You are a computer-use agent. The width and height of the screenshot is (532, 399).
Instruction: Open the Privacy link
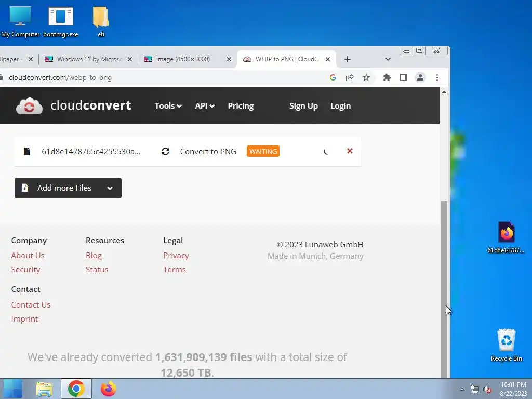click(176, 256)
